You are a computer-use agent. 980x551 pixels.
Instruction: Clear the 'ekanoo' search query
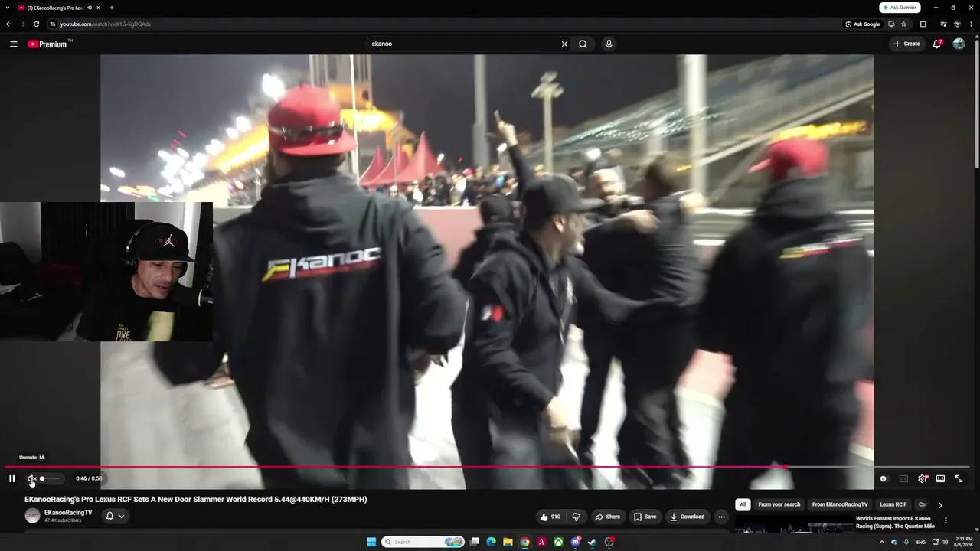(x=564, y=44)
